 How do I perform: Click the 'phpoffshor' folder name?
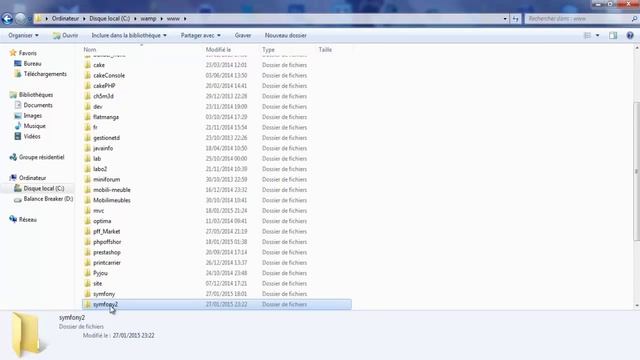tap(107, 242)
